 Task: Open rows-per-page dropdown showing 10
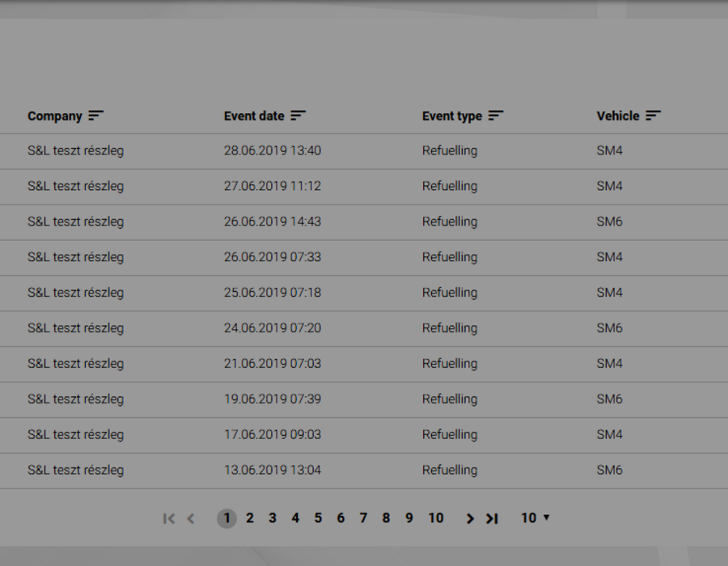point(535,517)
